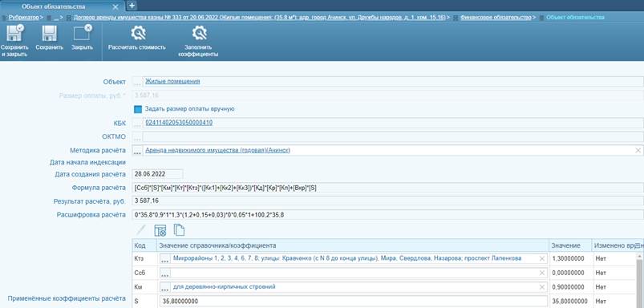Viewport: 644px width, 308px height.
Task: Open ellipsis picker for Методика расчёта
Action: [137, 151]
